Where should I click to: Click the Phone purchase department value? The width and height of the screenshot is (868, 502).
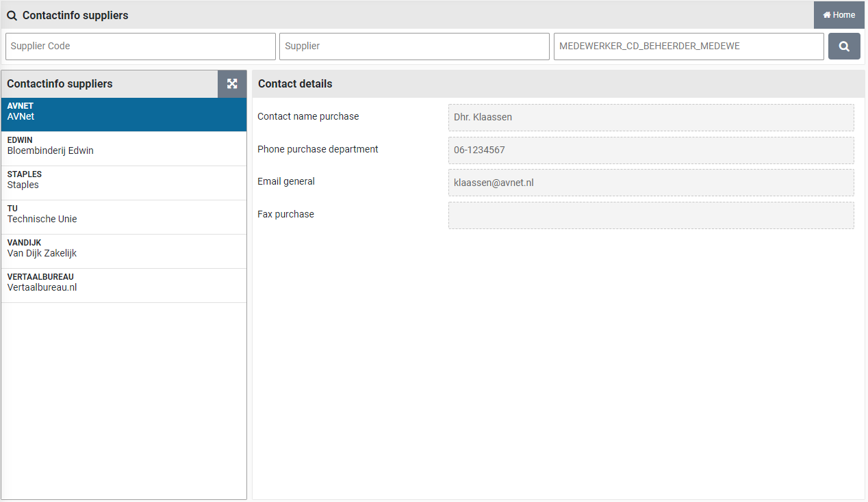pos(650,150)
